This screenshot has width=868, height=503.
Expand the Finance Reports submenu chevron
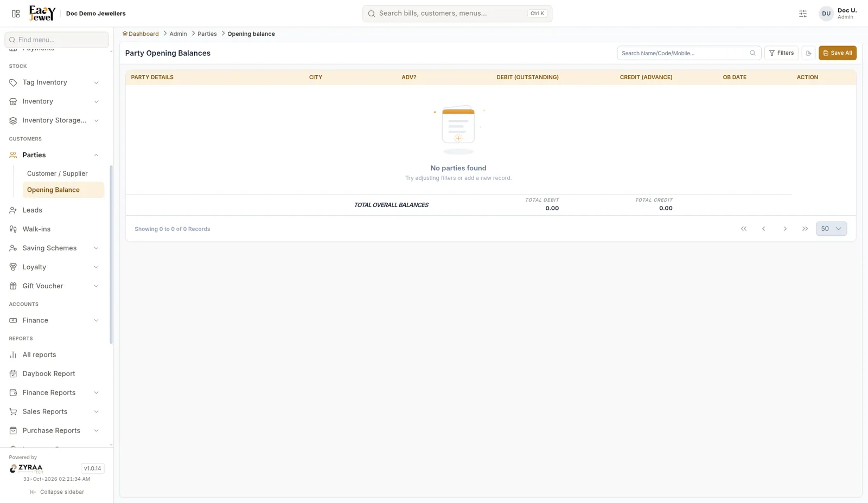(96, 393)
